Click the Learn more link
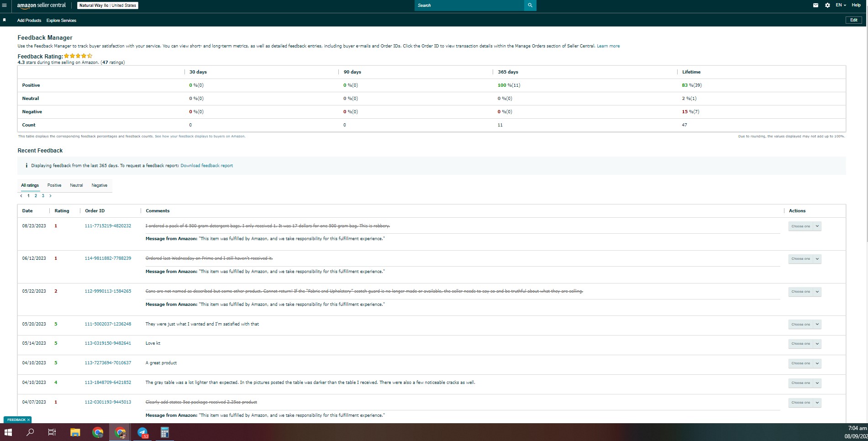868x441 pixels. tap(608, 46)
